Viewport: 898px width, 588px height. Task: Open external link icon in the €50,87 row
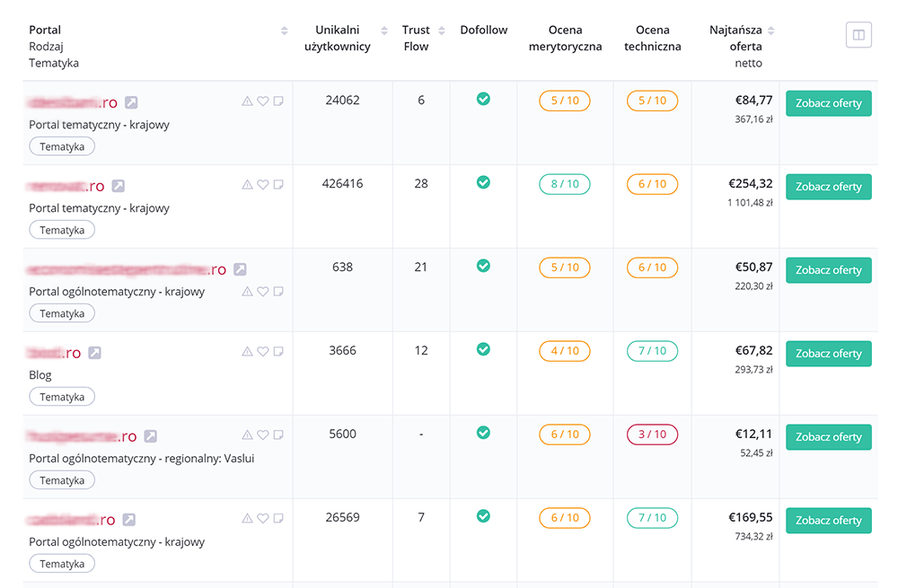click(x=240, y=269)
